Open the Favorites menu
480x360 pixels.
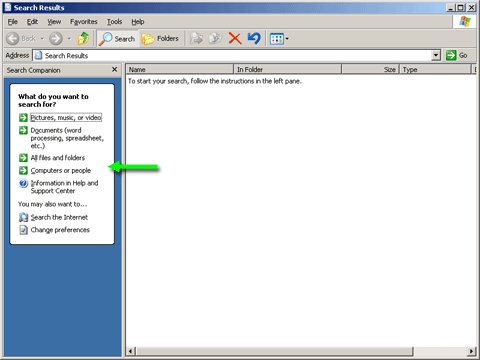[84, 22]
